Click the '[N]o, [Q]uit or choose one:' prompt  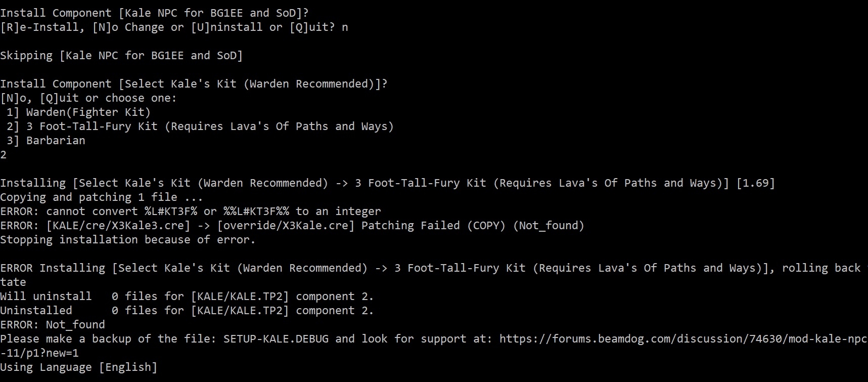[88, 98]
